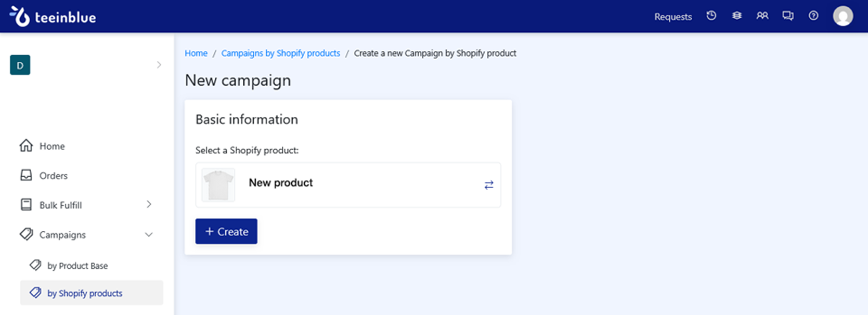
Task: Follow the Home breadcrumb link
Action: click(x=196, y=53)
